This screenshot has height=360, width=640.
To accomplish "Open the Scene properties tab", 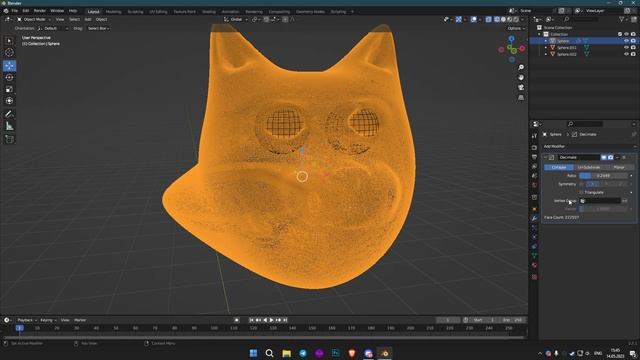I will pos(534,176).
